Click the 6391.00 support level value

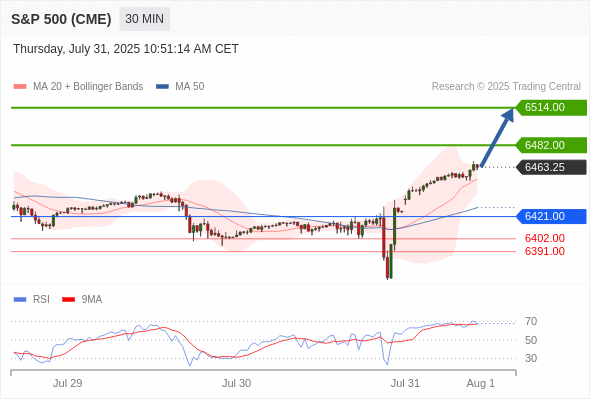click(x=545, y=251)
